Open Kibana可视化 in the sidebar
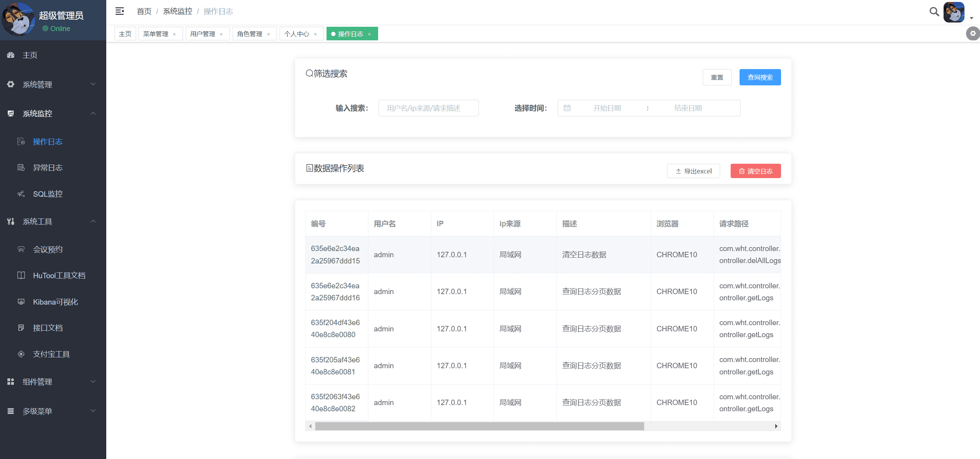 coord(55,302)
